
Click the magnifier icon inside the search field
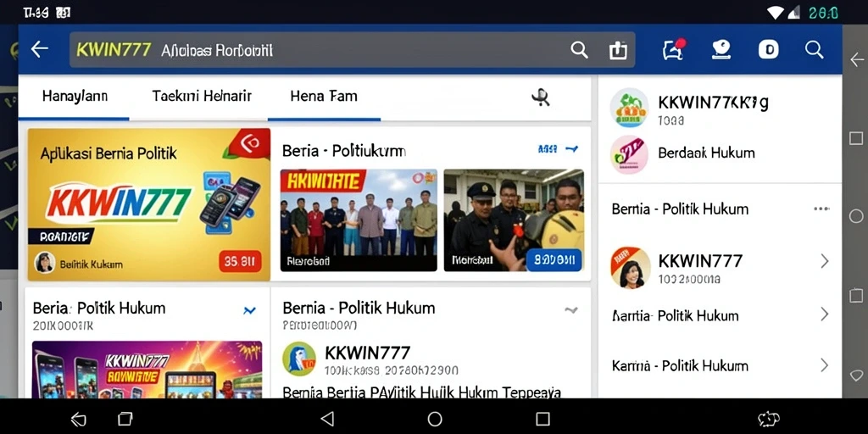point(579,50)
